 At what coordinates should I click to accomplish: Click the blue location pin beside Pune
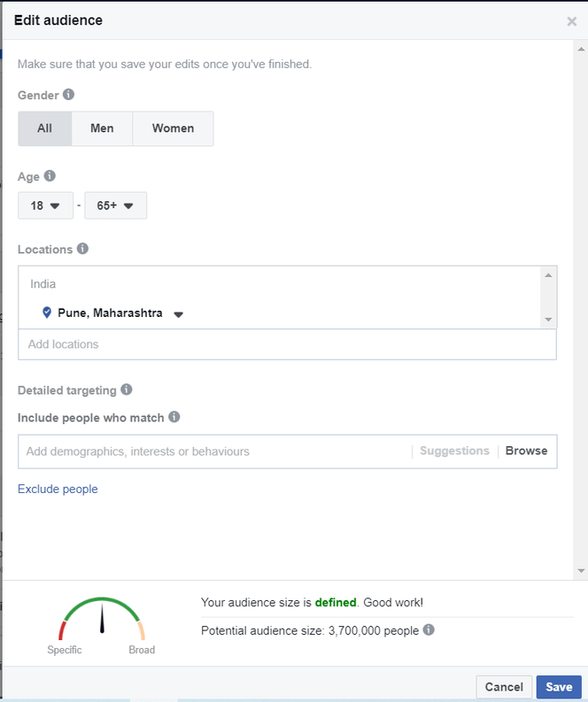pos(47,312)
